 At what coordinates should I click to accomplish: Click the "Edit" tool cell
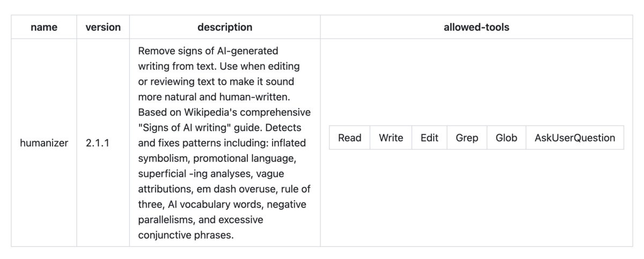(429, 138)
